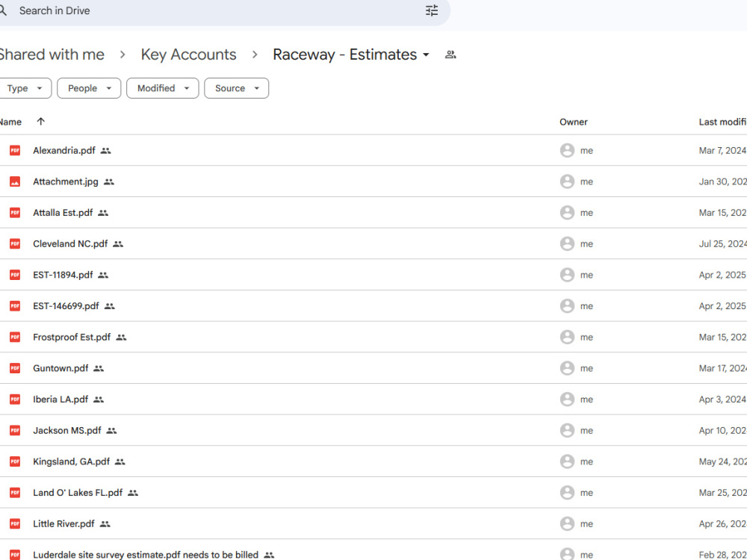
Task: Click the owner avatar in the Guntown.pdf row
Action: (567, 368)
